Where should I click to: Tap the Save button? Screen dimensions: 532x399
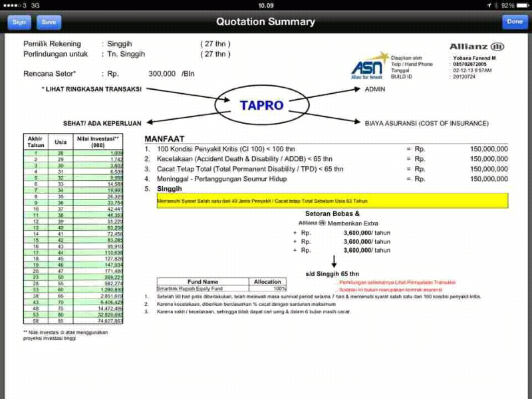49,23
